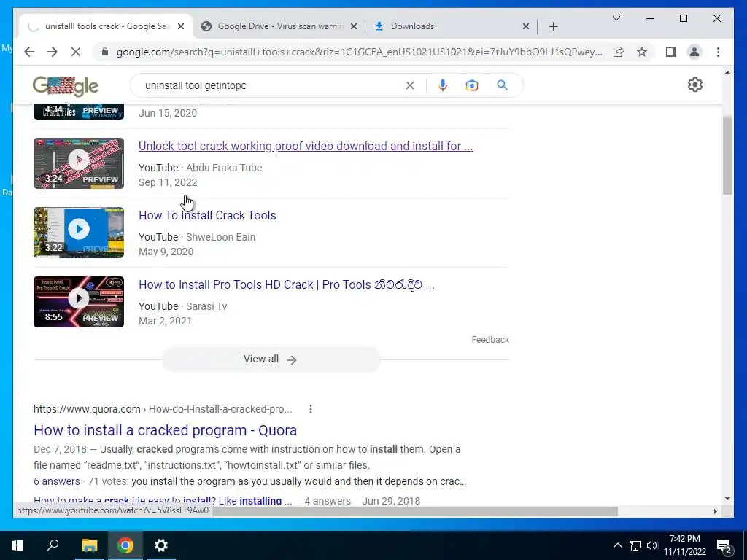Image resolution: width=747 pixels, height=560 pixels.
Task: Open options menu for Quora result
Action: pos(311,409)
